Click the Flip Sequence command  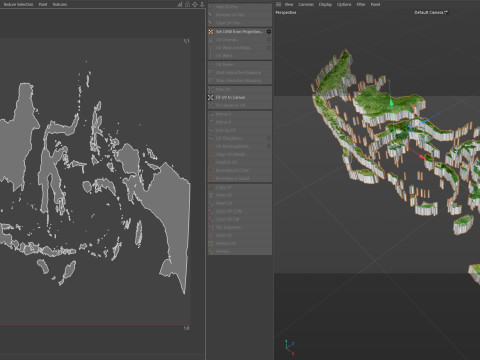(240, 227)
